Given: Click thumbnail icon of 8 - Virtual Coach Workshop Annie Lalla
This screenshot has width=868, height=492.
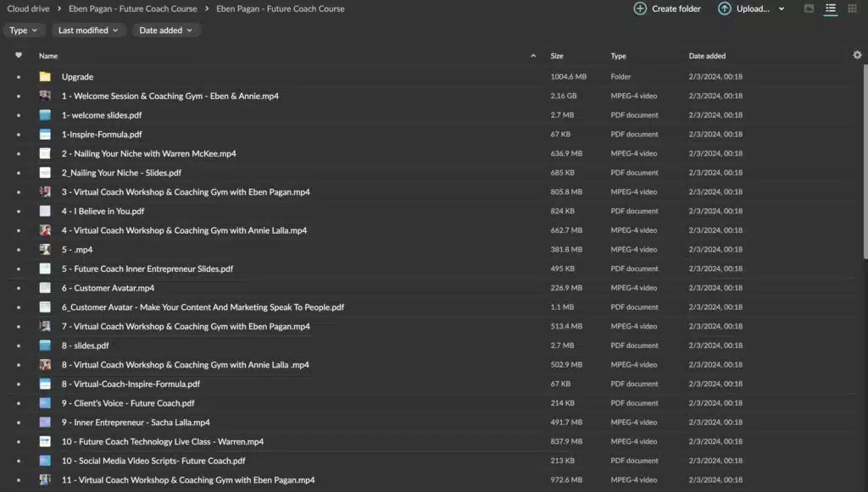Looking at the screenshot, I should coord(45,365).
